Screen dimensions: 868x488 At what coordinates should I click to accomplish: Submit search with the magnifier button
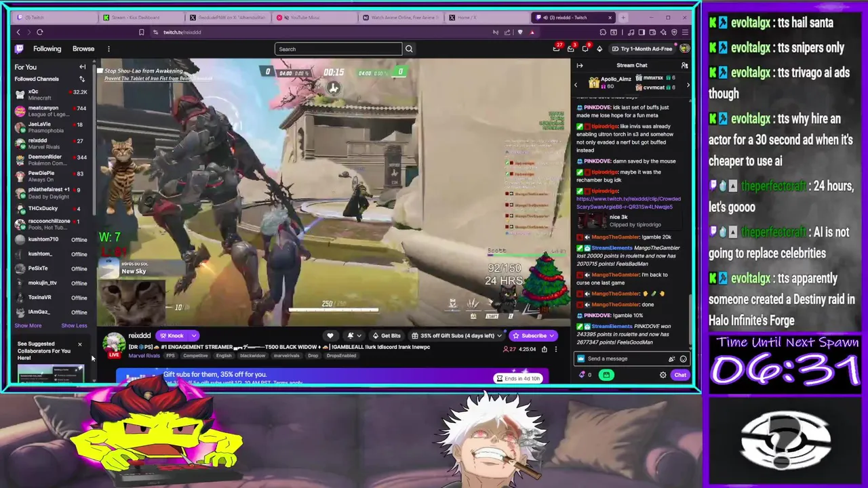point(409,49)
